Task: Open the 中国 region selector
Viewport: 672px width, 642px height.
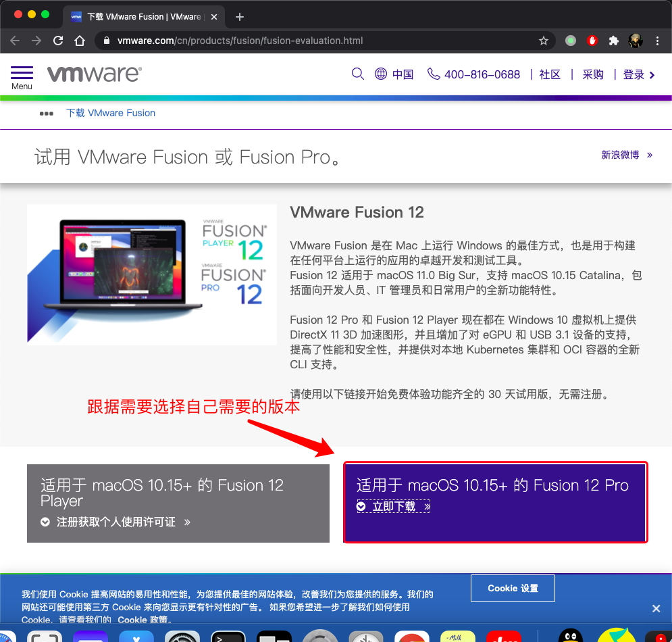Action: pos(403,74)
